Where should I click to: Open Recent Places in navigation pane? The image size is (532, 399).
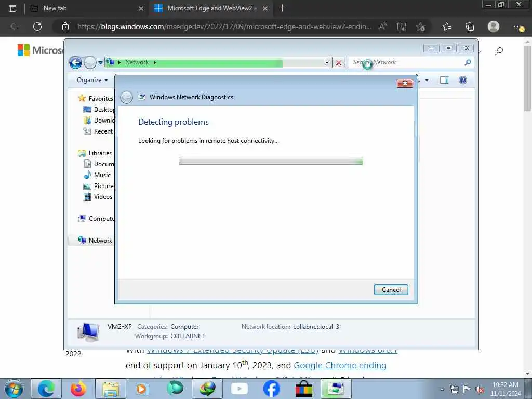[x=98, y=131]
